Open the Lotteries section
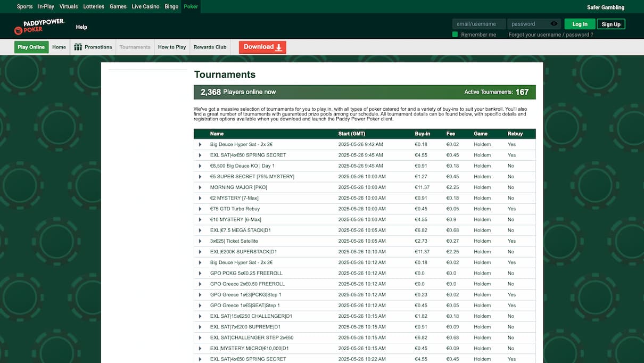 (x=94, y=6)
